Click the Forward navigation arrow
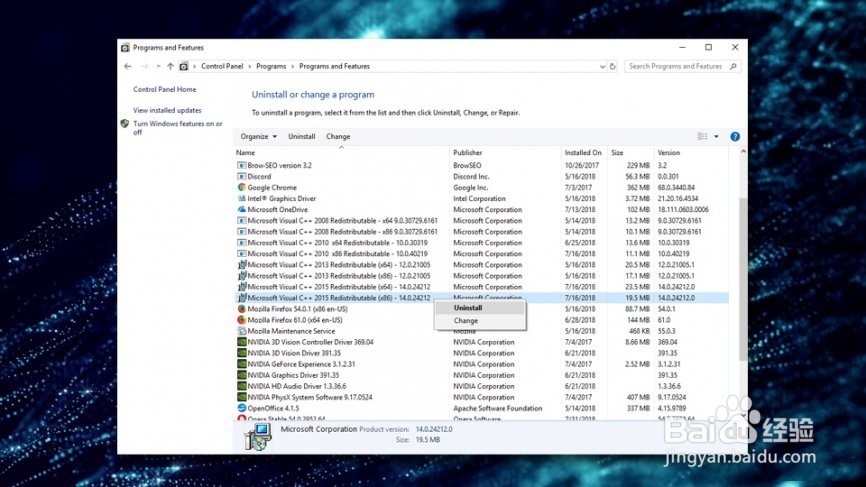The width and height of the screenshot is (866, 487). pyautogui.click(x=145, y=66)
